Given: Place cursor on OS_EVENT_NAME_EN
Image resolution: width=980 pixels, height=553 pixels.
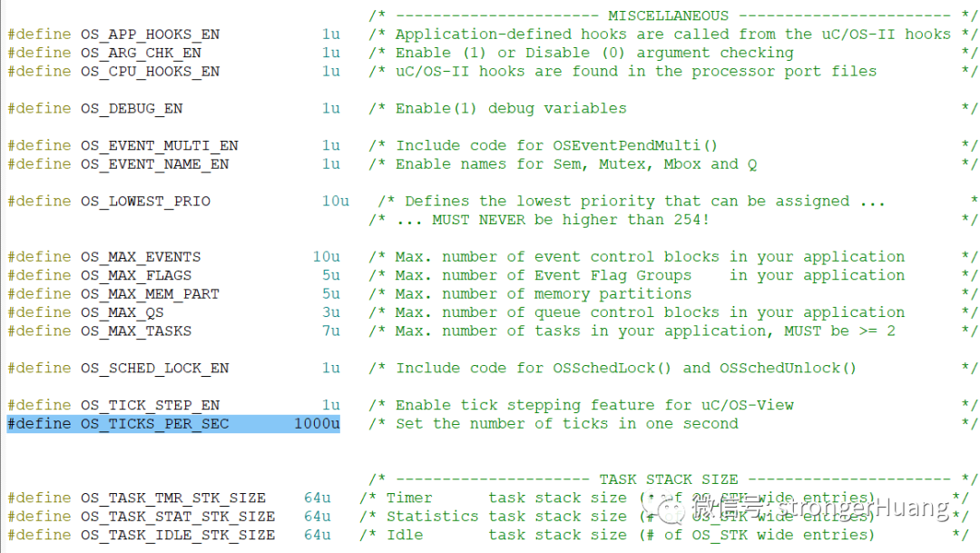Looking at the screenshot, I should click(154, 164).
